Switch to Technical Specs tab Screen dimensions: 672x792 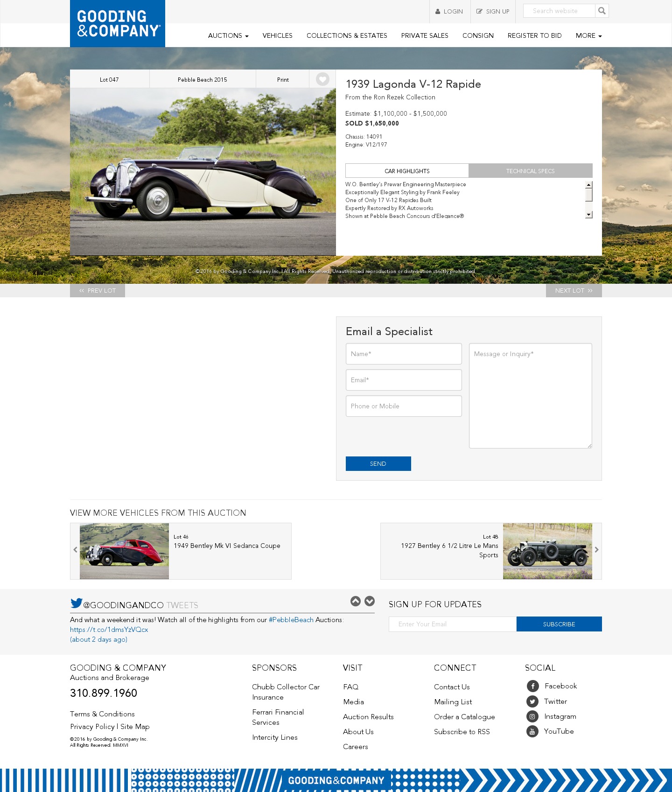[531, 171]
